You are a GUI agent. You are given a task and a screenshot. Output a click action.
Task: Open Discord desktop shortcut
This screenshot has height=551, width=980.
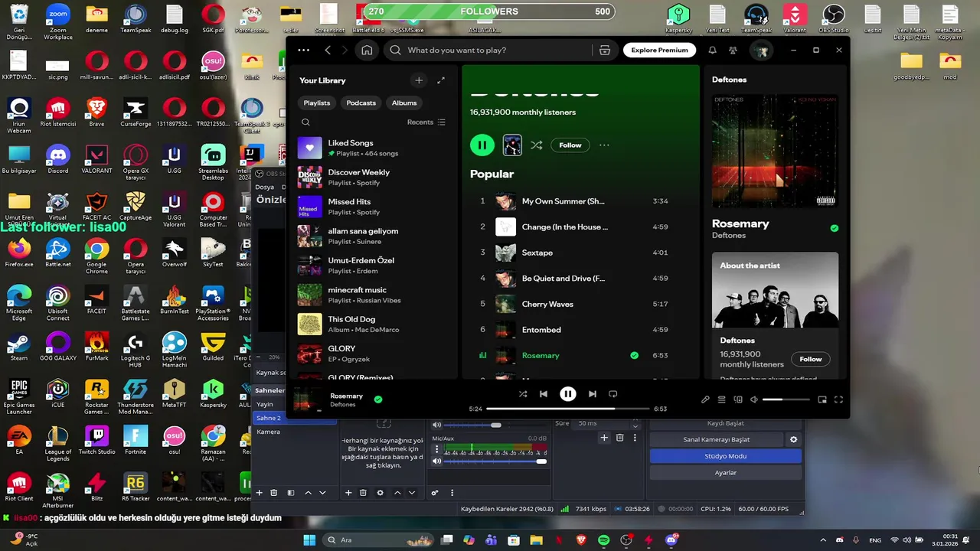[57, 158]
